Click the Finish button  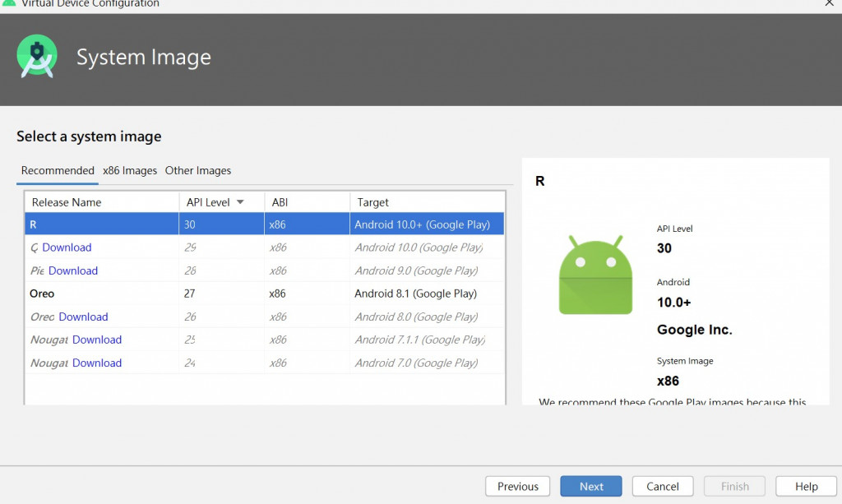pyautogui.click(x=734, y=486)
